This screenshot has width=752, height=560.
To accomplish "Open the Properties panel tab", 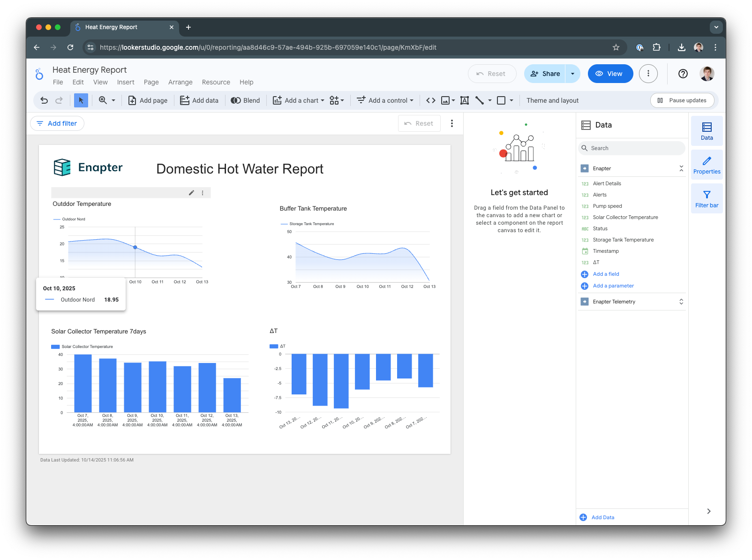I will pos(707,165).
